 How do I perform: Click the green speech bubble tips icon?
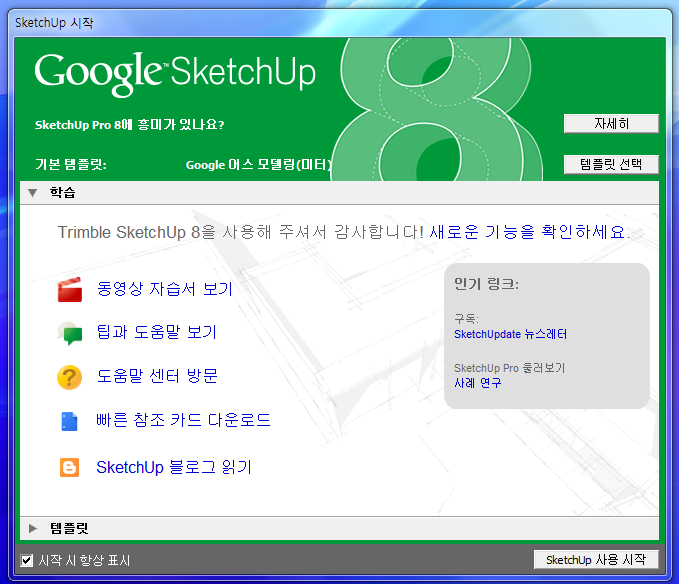[69, 334]
